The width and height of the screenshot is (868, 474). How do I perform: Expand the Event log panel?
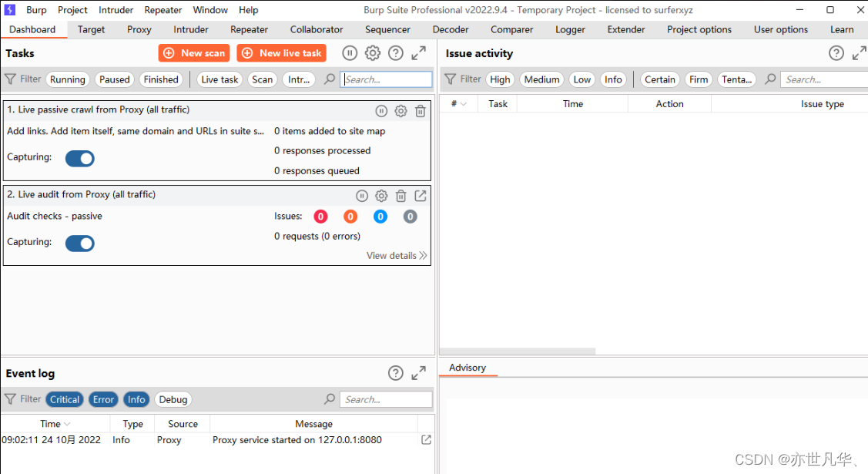point(418,373)
